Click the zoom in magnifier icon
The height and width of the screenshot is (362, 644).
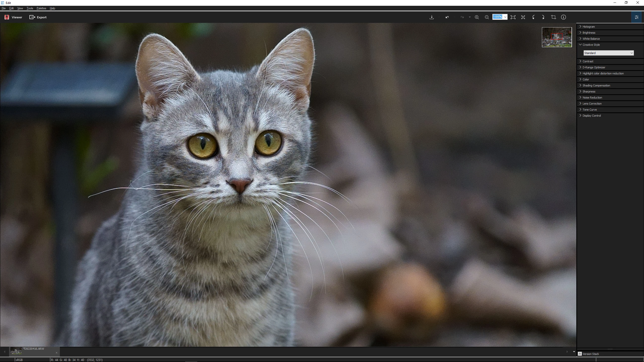click(x=477, y=17)
